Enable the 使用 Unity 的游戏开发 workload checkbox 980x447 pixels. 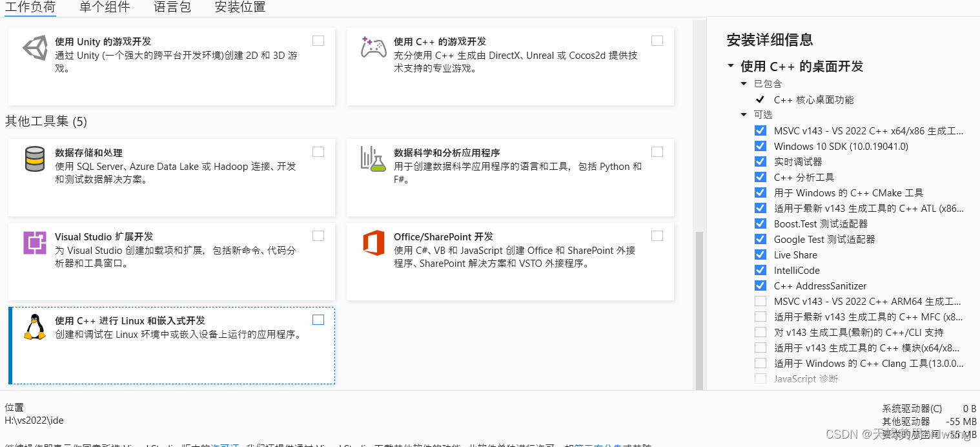coord(318,41)
